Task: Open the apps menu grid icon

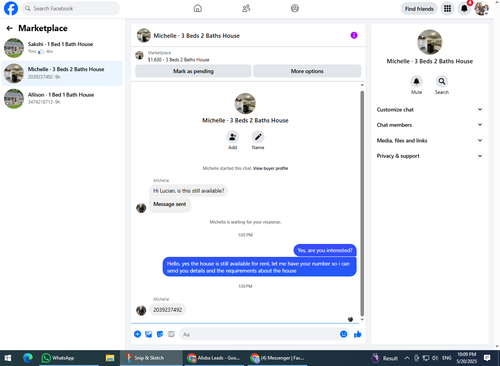Action: [447, 9]
